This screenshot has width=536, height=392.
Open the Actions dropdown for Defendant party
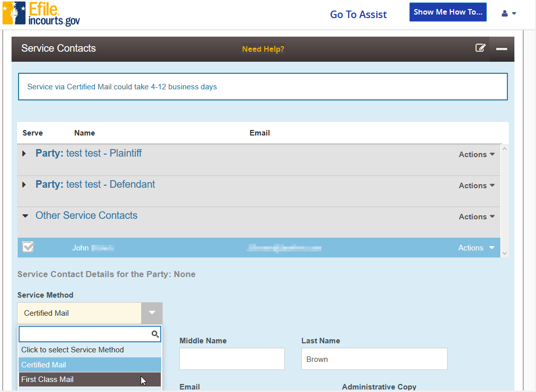click(477, 185)
